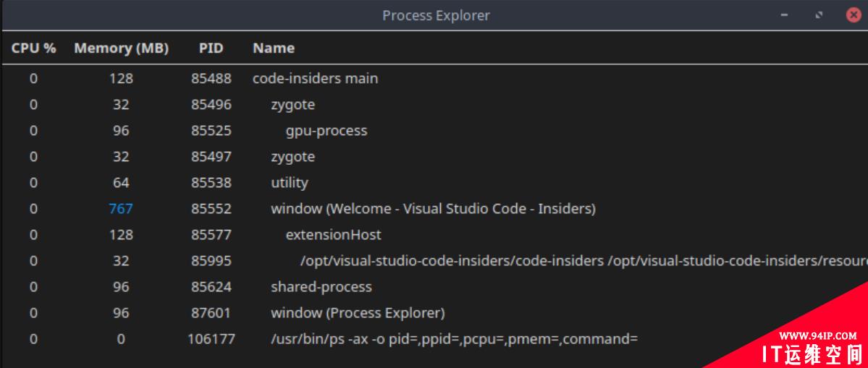Click PID 85525 cell

211,130
